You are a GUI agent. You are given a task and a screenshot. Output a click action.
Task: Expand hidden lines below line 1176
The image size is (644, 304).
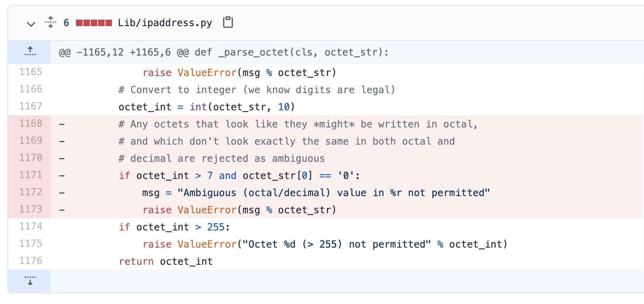(29, 281)
